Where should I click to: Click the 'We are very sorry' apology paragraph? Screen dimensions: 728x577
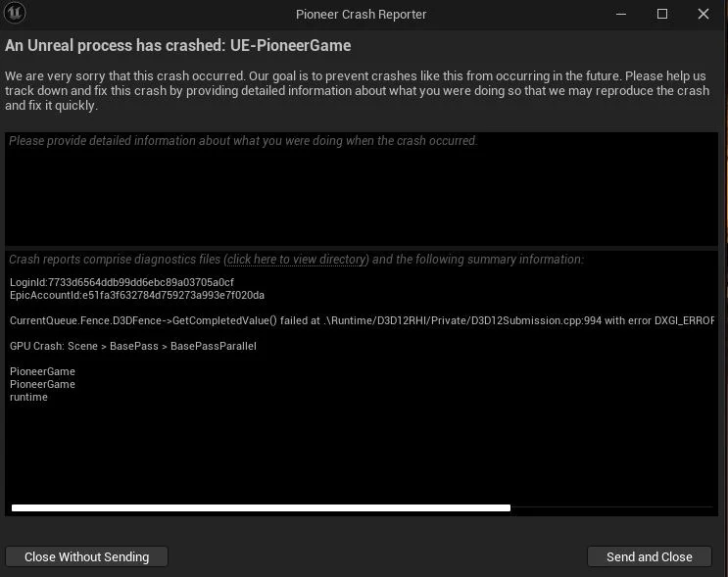(x=357, y=90)
